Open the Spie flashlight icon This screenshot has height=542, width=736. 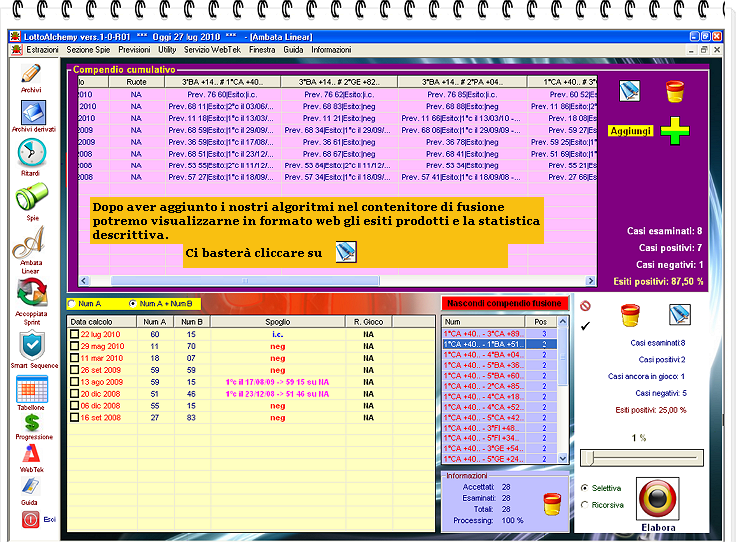31,196
